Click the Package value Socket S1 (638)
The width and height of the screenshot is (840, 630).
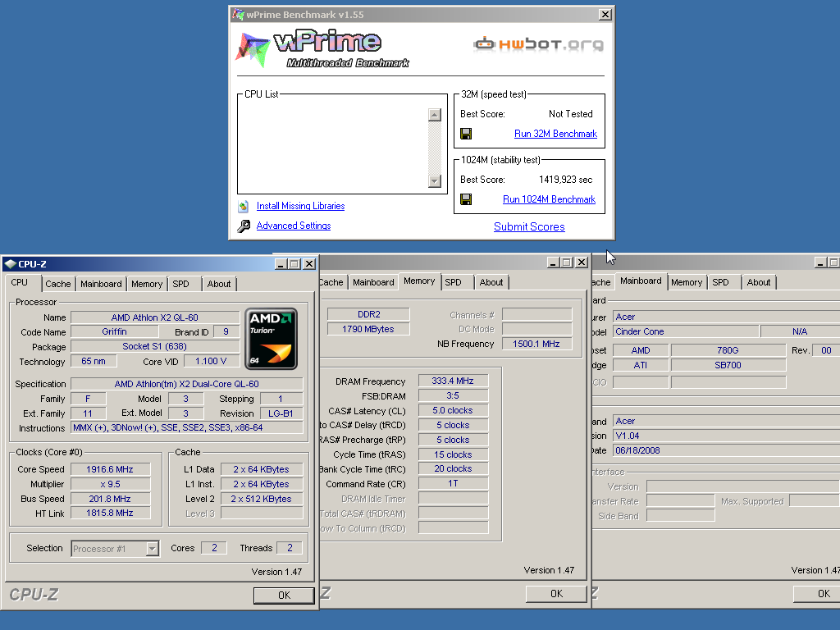pyautogui.click(x=155, y=347)
